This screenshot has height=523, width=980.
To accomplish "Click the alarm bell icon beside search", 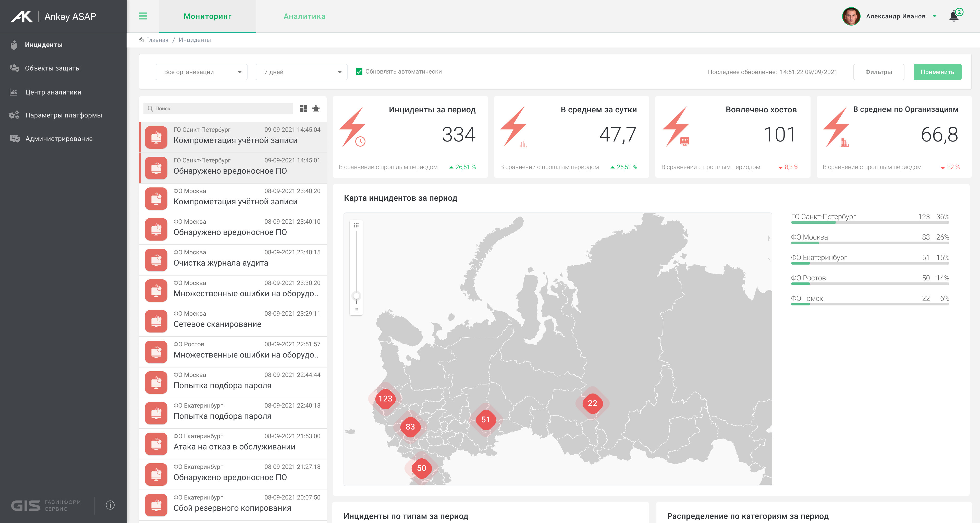I will tap(316, 109).
